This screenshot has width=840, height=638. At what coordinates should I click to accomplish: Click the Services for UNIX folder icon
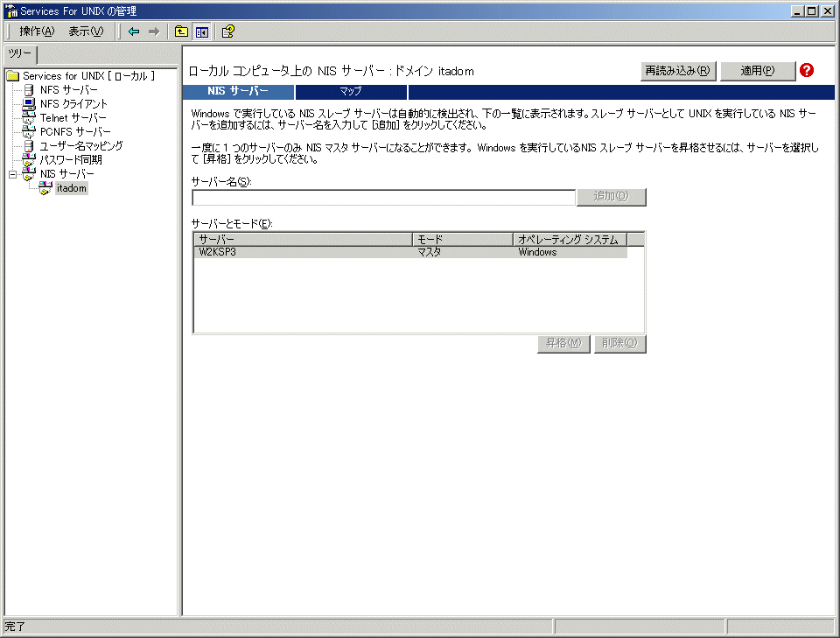[13, 76]
